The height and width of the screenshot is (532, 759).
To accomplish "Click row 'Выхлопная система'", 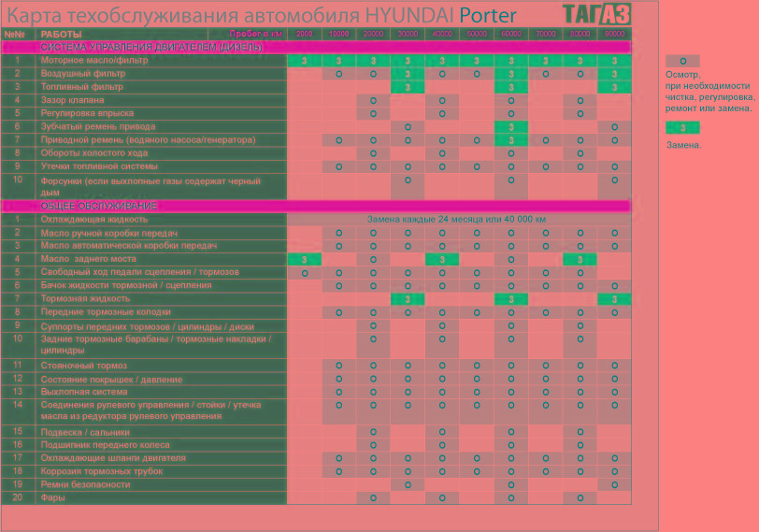I will click(x=317, y=392).
